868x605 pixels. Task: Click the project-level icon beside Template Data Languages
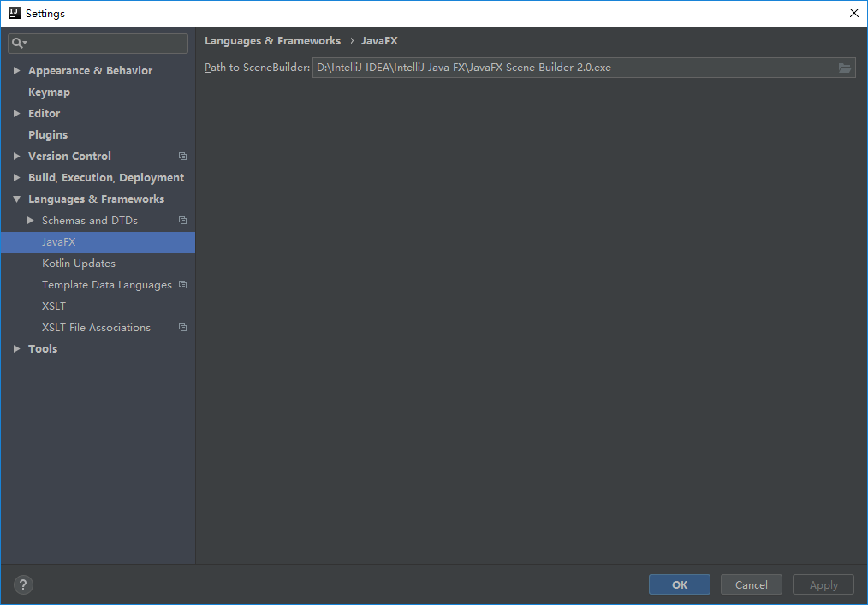tap(182, 285)
